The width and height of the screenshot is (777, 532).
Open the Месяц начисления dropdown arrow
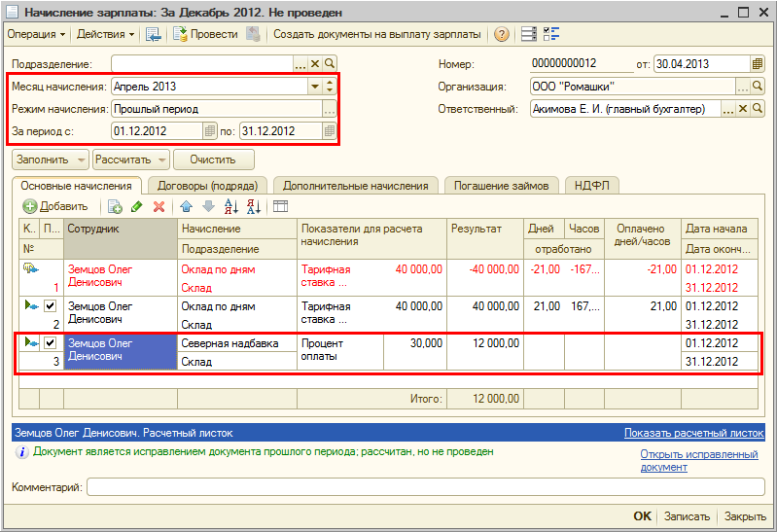[314, 87]
